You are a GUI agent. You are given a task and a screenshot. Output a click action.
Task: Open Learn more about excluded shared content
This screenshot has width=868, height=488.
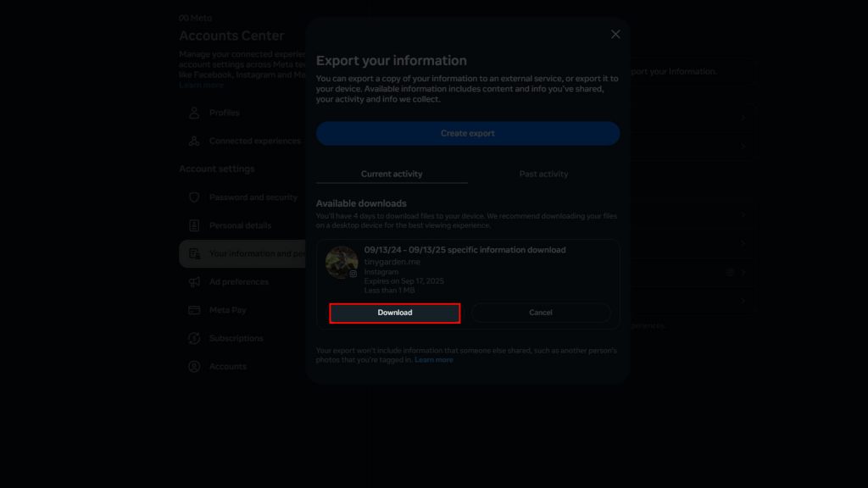pos(433,359)
